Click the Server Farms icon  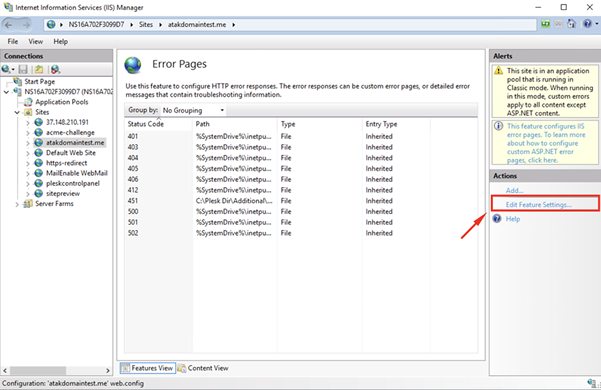[28, 204]
